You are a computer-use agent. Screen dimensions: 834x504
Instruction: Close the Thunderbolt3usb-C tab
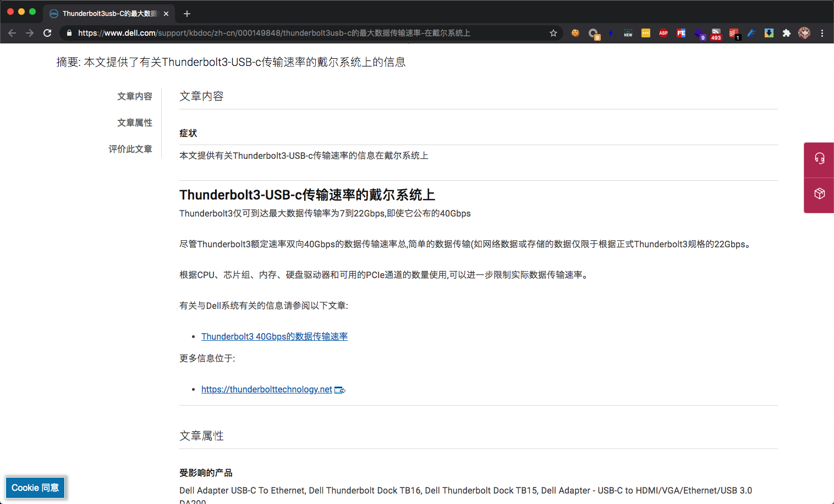tap(166, 14)
